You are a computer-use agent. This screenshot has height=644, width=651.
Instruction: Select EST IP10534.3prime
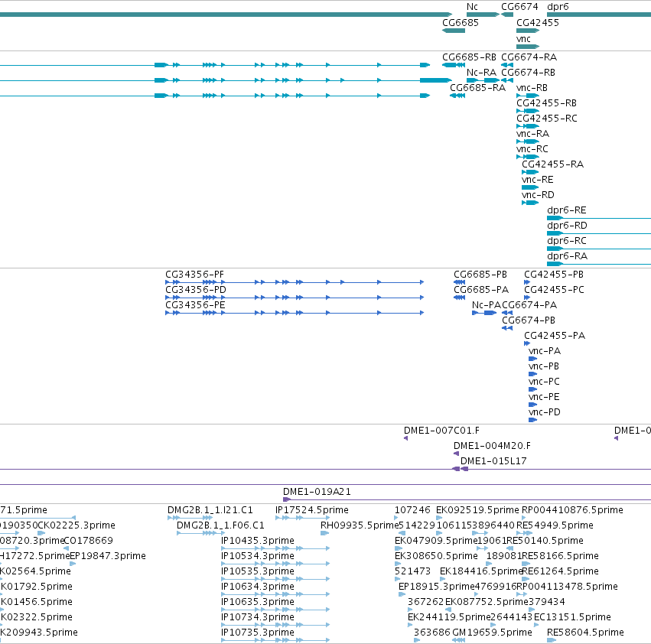258,556
